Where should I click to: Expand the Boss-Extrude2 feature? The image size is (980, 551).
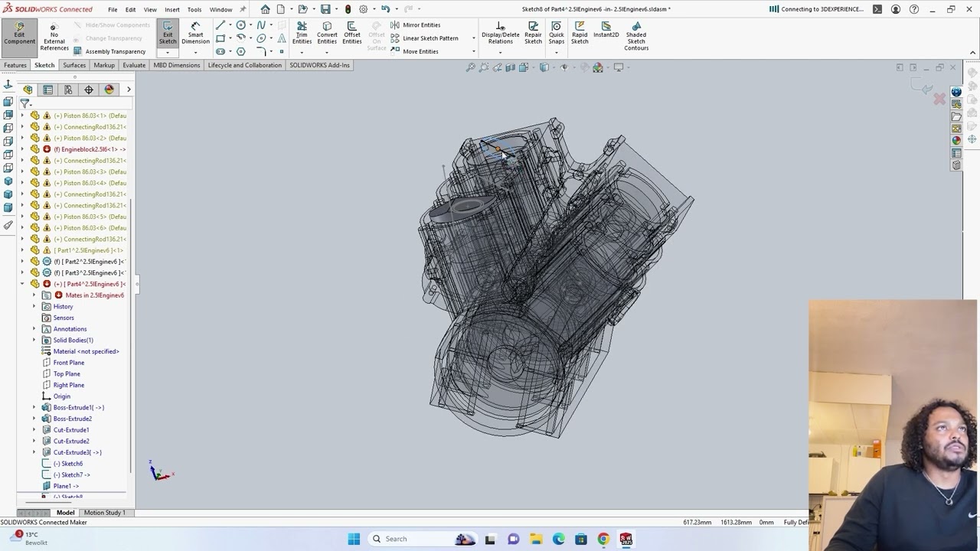coord(34,419)
